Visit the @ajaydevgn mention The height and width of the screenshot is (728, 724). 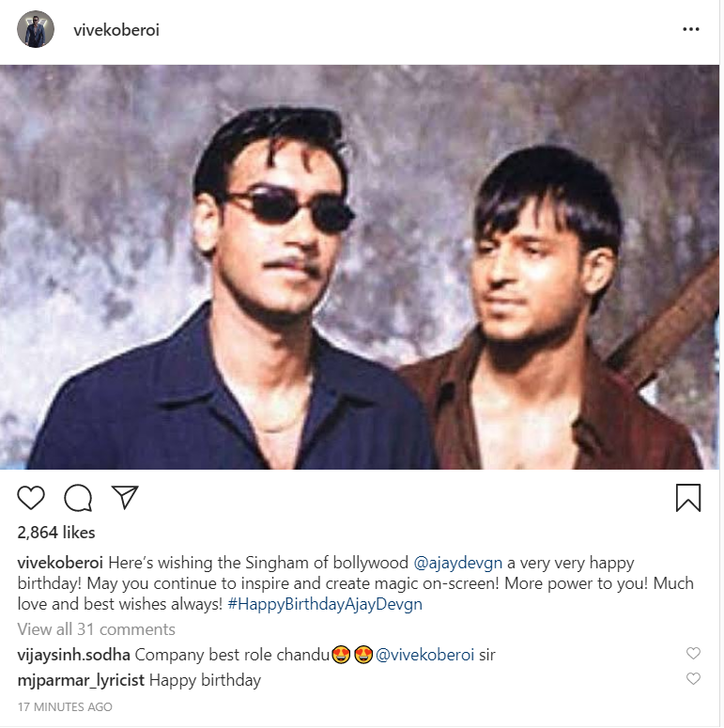click(458, 563)
